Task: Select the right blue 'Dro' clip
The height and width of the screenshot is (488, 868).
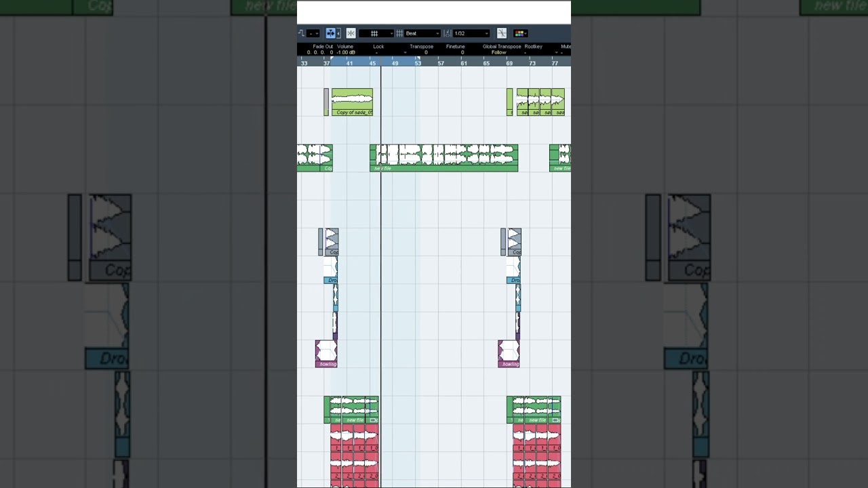Action: [513, 270]
